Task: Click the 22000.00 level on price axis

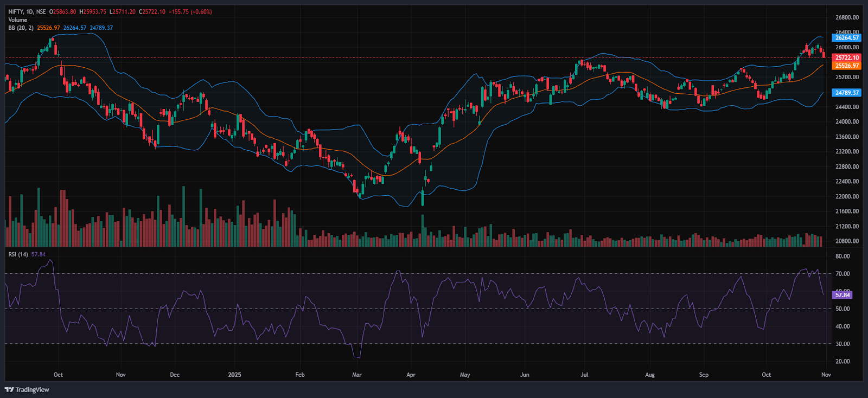Action: [x=847, y=196]
